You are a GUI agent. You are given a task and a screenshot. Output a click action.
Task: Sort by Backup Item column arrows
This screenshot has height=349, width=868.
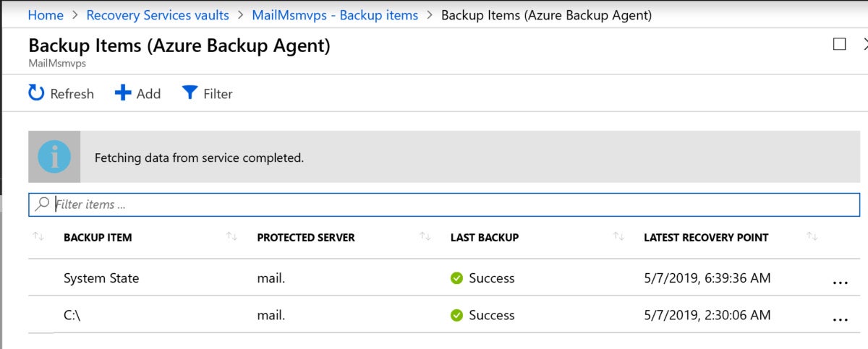(x=232, y=236)
